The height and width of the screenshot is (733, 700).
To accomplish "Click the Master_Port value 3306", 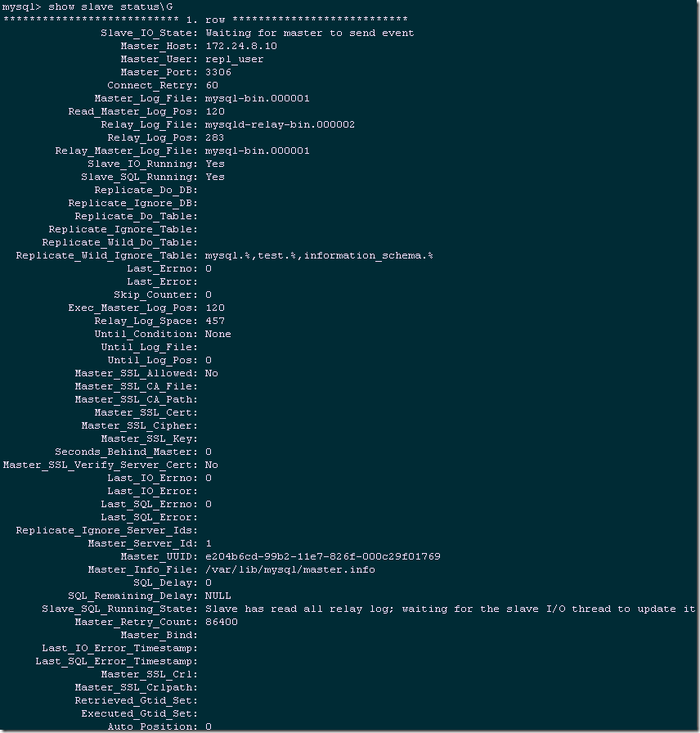I will pyautogui.click(x=218, y=72).
